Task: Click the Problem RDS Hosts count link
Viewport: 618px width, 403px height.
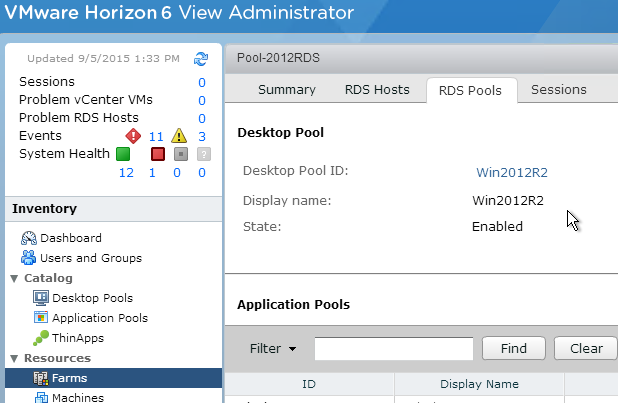Action: point(202,119)
